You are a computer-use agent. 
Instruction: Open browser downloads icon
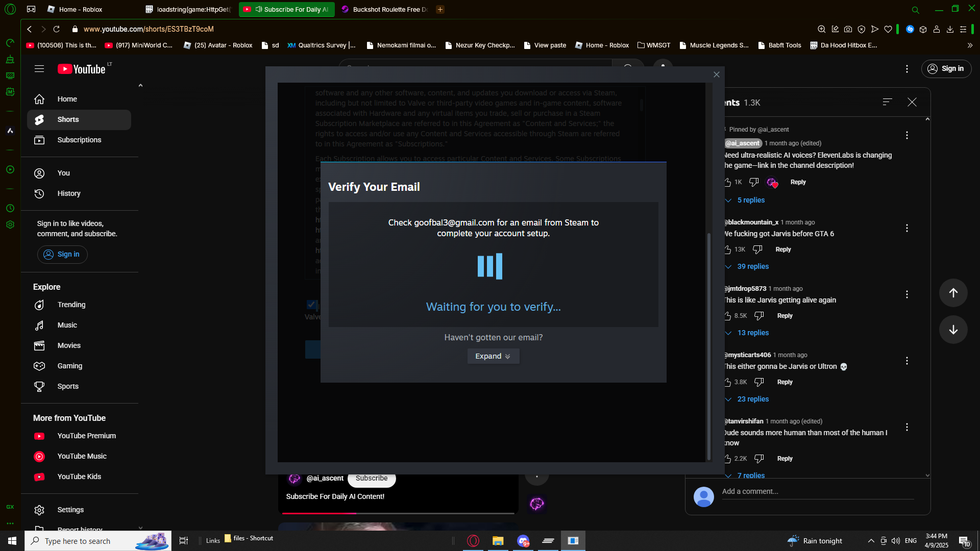(x=950, y=29)
